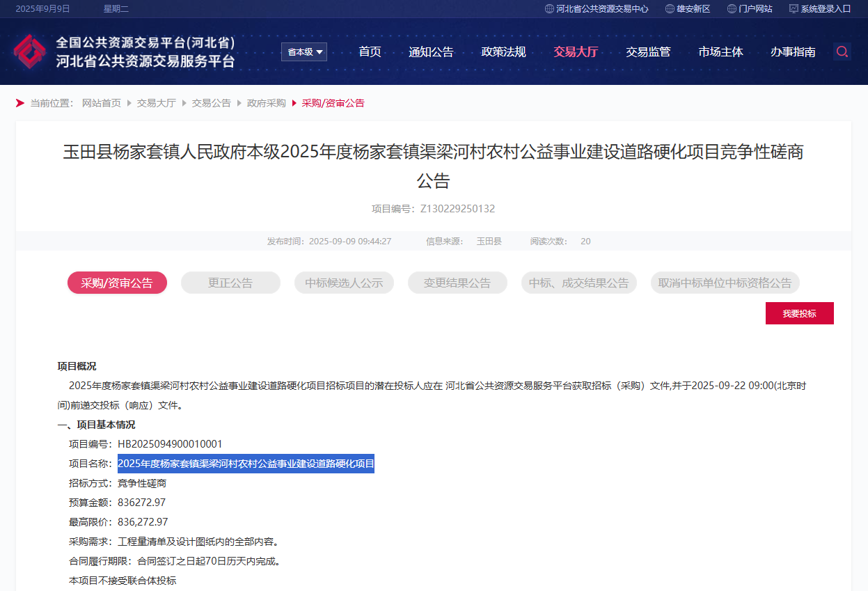The width and height of the screenshot is (868, 591).
Task: Open the 市场主体 menu item
Action: coord(720,52)
